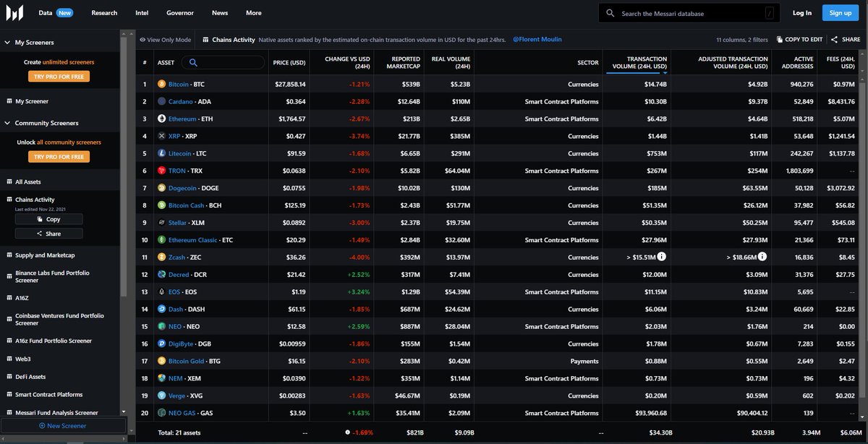This screenshot has height=444, width=868.
Task: Click the Cardano coin icon
Action: click(x=161, y=102)
